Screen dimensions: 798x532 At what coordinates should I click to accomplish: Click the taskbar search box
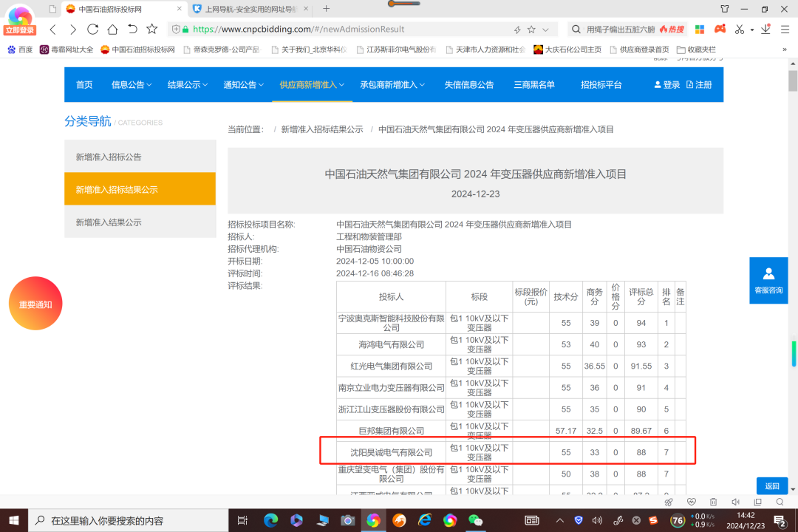pyautogui.click(x=129, y=520)
